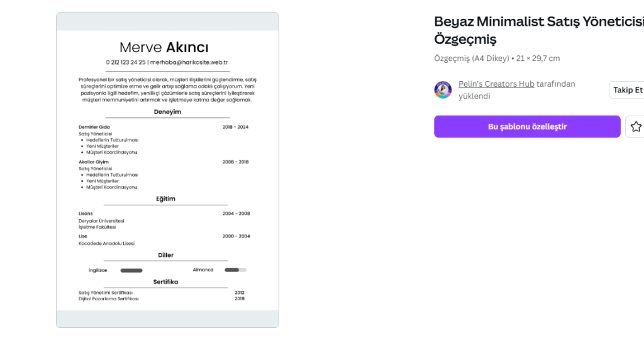The width and height of the screenshot is (644, 338).
Task: Click the 'Diller' section heading
Action: tap(165, 255)
